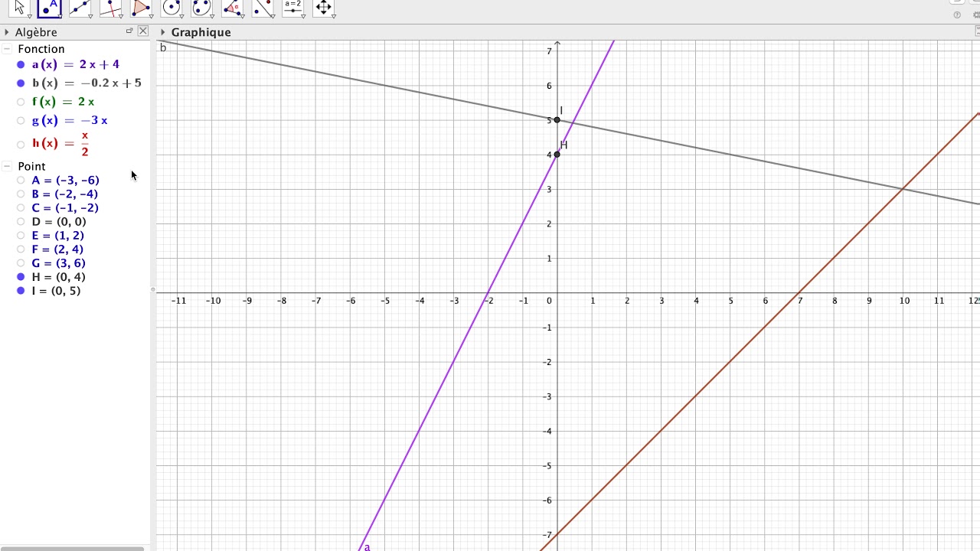Select the g(x) = −3x entry
This screenshot has height=551, width=980.
pyautogui.click(x=70, y=120)
